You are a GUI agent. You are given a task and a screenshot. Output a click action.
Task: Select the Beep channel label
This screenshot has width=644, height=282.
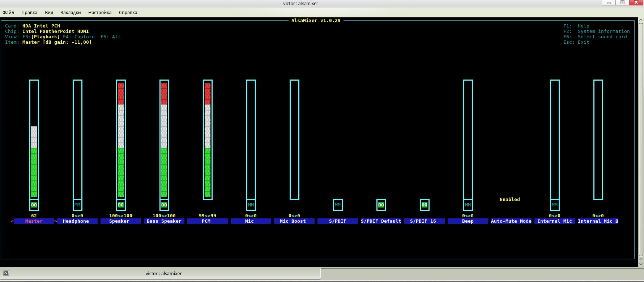[x=468, y=221]
